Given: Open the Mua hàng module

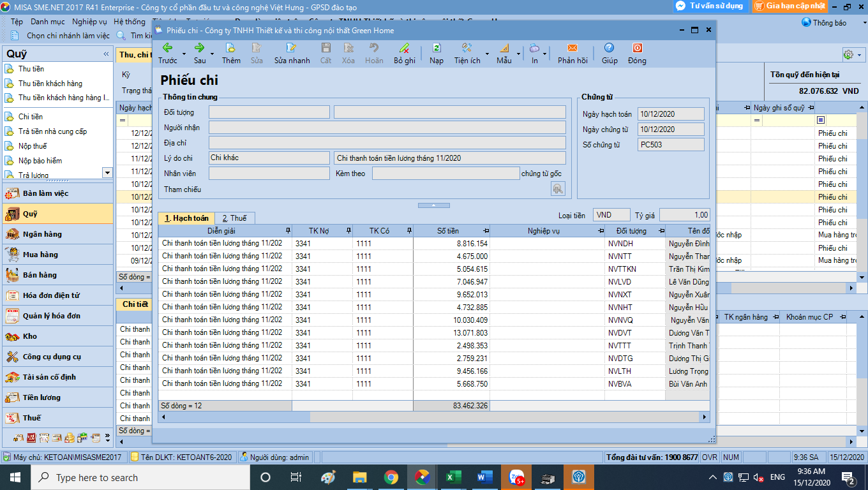Looking at the screenshot, I should coord(57,255).
